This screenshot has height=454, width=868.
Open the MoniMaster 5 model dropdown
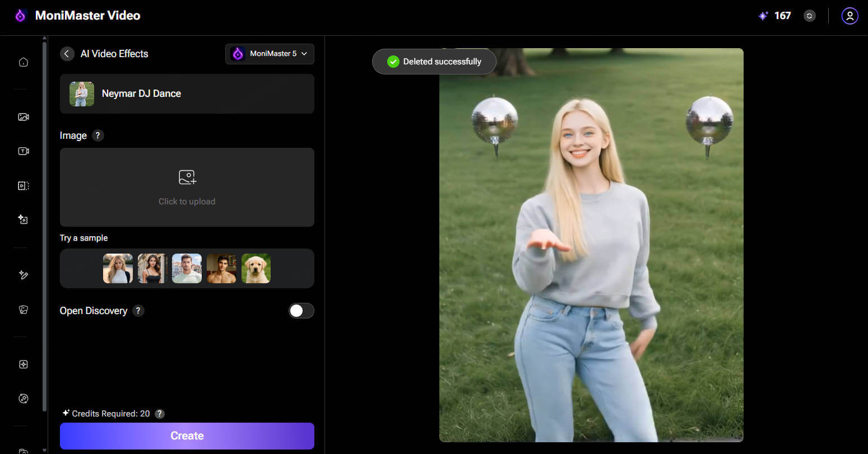(270, 54)
